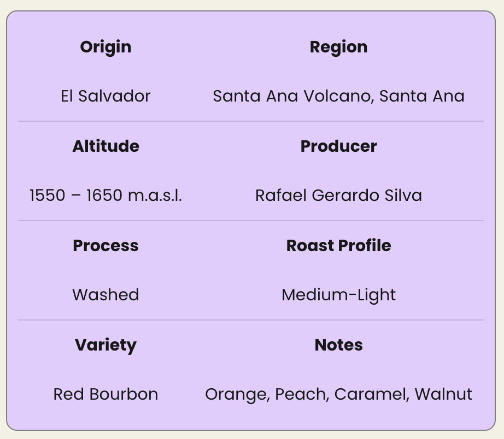Select the Altitude heading
This screenshot has width=504, height=439.
click(106, 146)
